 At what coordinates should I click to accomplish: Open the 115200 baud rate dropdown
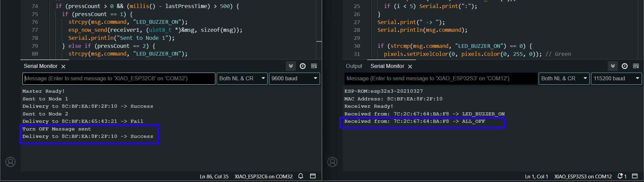(616, 79)
